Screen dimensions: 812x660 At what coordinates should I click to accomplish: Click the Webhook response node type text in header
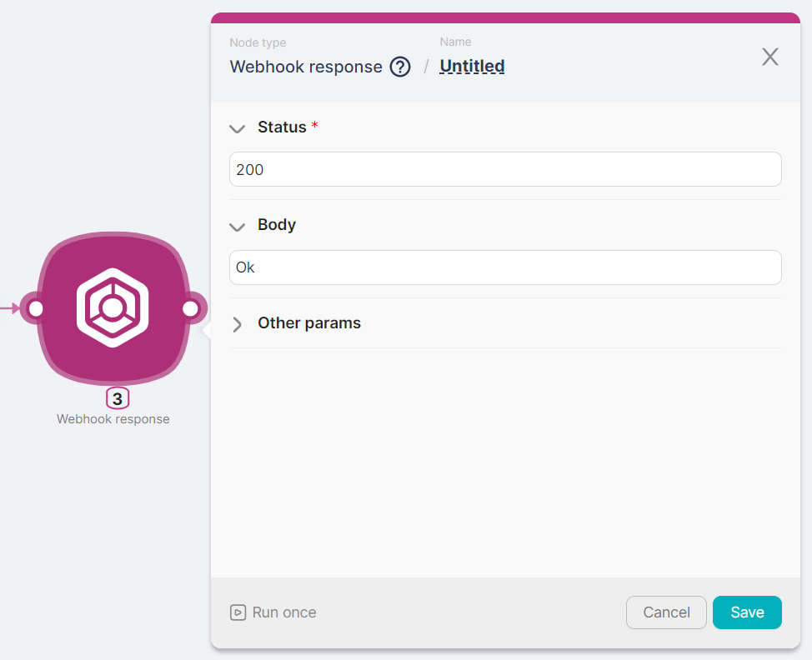coord(306,67)
